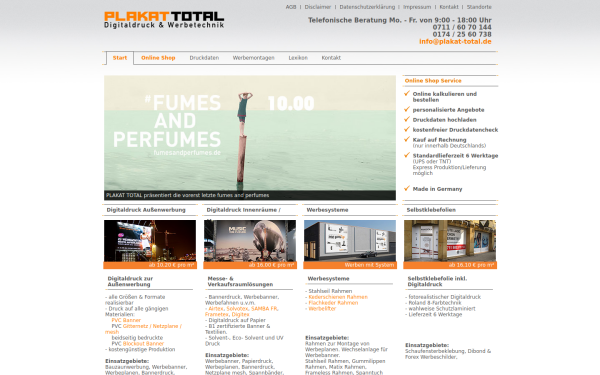Click the Werben mit System bar
The height and width of the screenshot is (375, 600).
(x=350, y=265)
